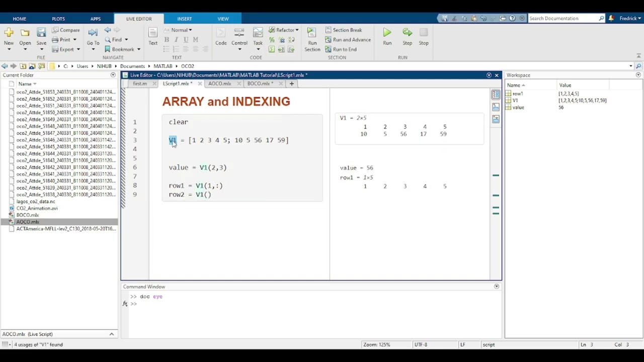Click the search magnifier in Search Documentation
The height and width of the screenshot is (362, 644).
pyautogui.click(x=601, y=18)
